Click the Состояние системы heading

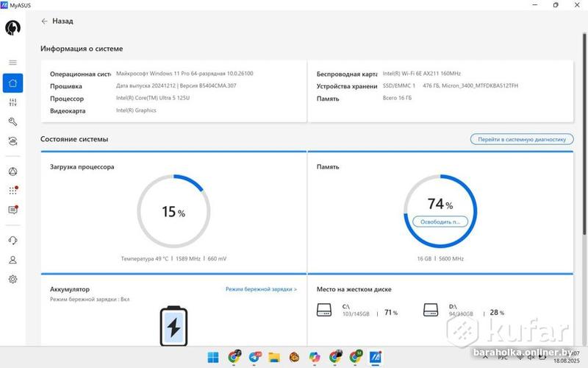[74, 139]
